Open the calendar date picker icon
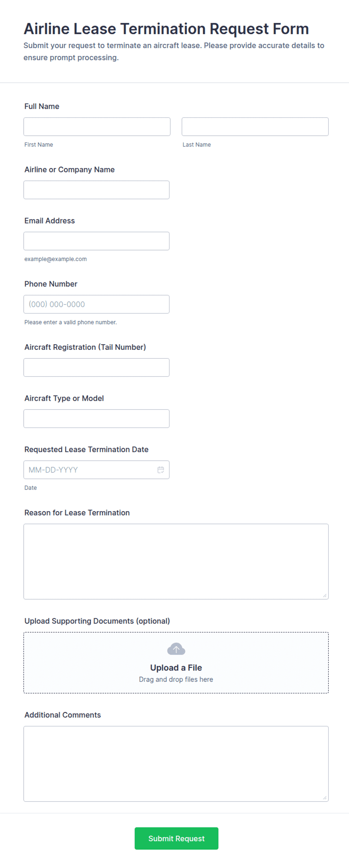The height and width of the screenshot is (868, 349). click(161, 470)
